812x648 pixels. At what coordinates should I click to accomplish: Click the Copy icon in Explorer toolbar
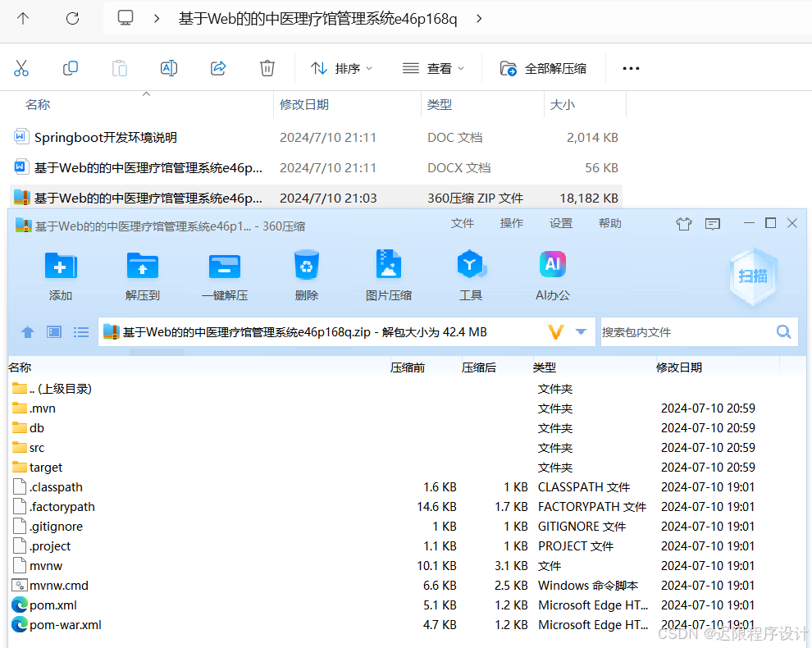point(70,68)
